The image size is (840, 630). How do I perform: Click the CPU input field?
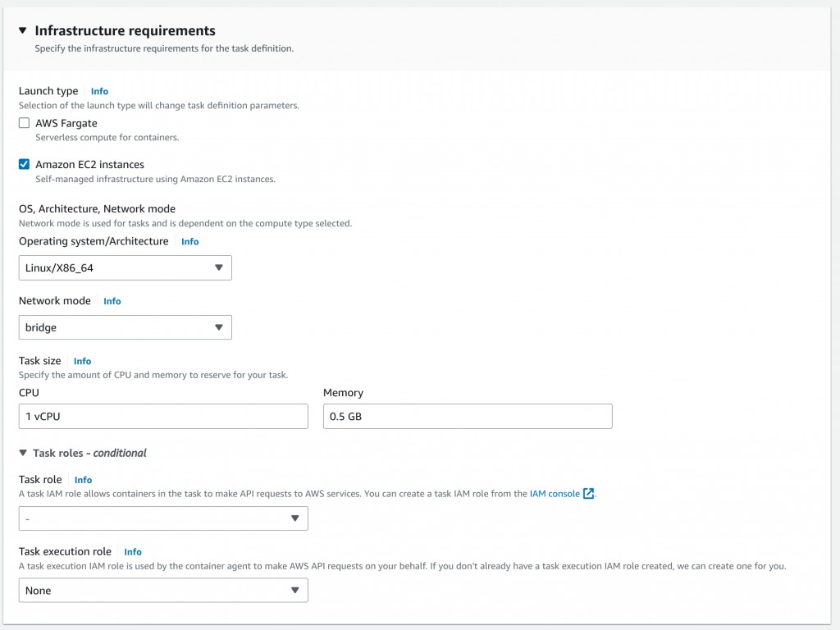click(x=163, y=416)
